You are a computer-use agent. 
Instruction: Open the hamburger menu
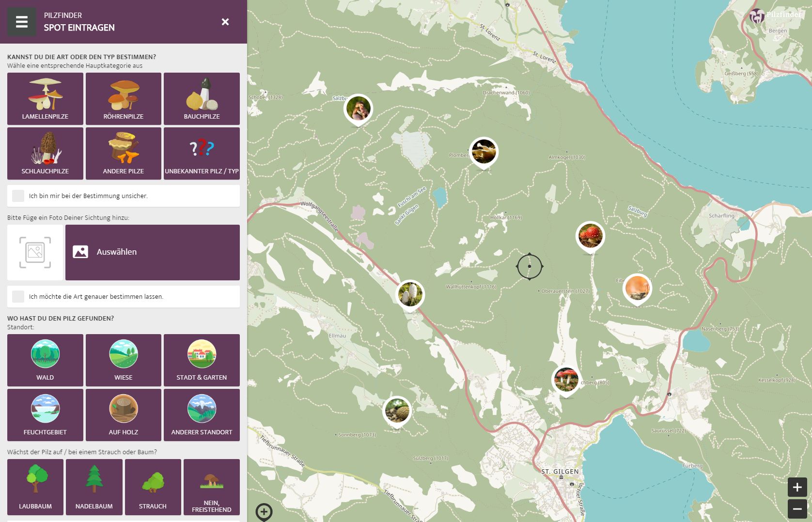coord(21,22)
